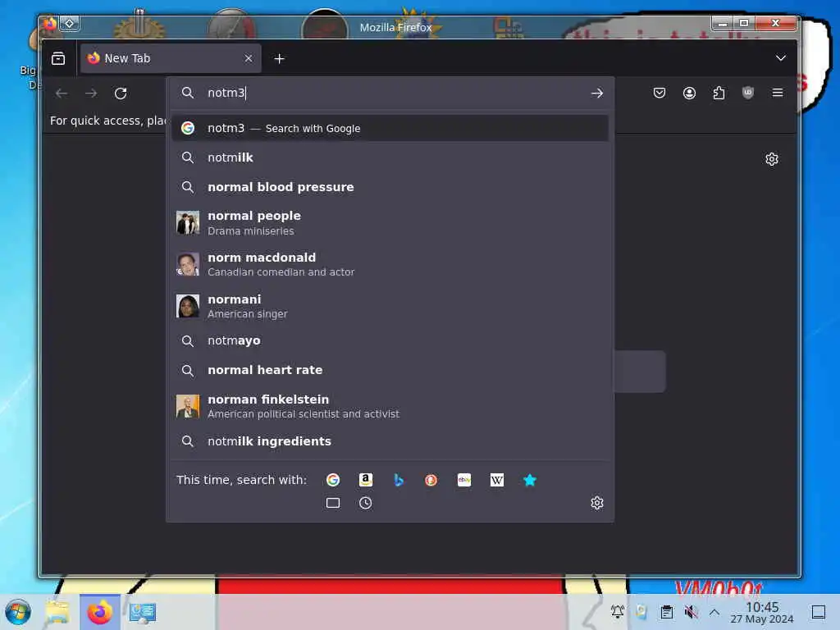Screen dimensions: 840x630
Task: Select 'normal people' Drama miniseries suggestion
Action: (390, 223)
